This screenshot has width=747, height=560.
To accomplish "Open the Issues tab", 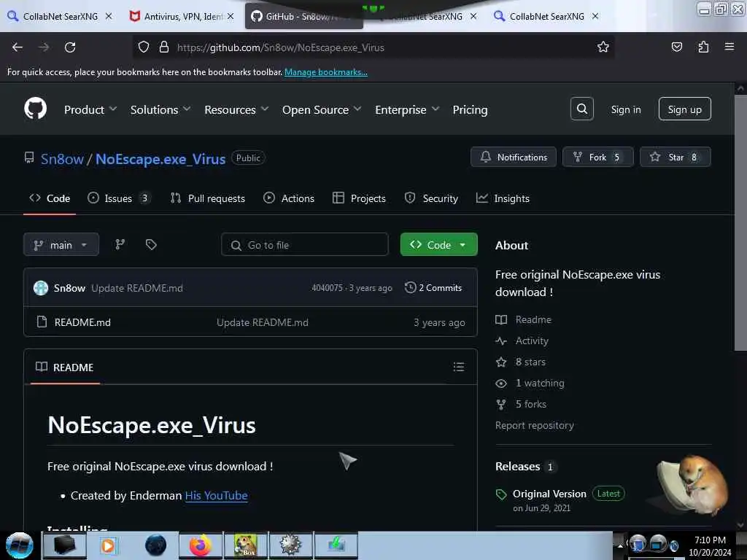I will [119, 198].
